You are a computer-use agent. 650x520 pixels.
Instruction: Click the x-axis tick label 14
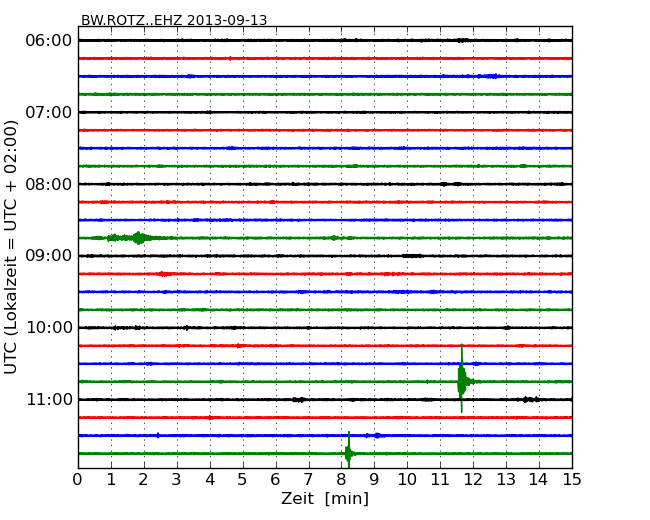(539, 480)
